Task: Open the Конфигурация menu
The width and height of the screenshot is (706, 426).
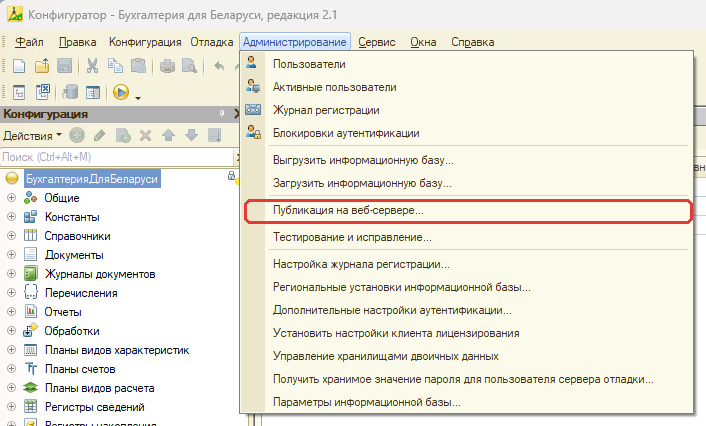Action: pyautogui.click(x=145, y=42)
